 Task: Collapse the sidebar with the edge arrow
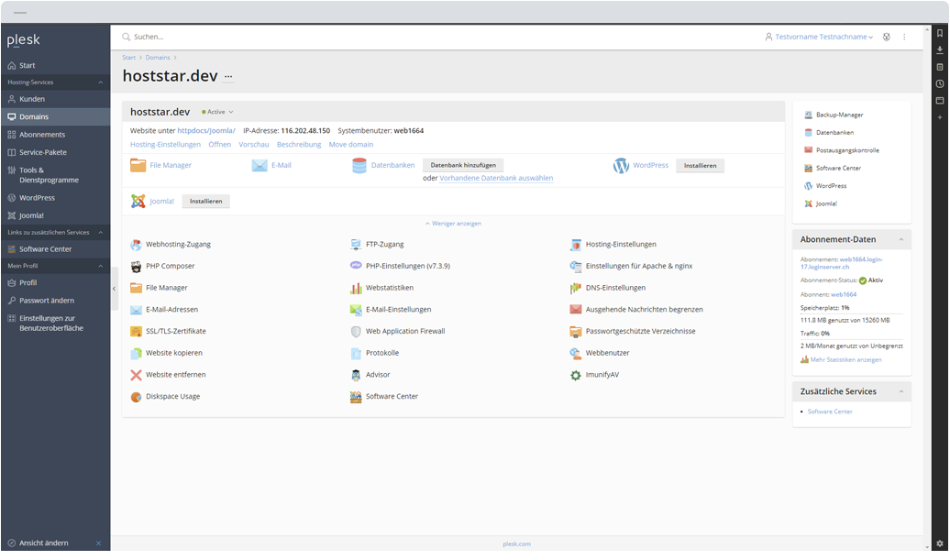pos(114,290)
